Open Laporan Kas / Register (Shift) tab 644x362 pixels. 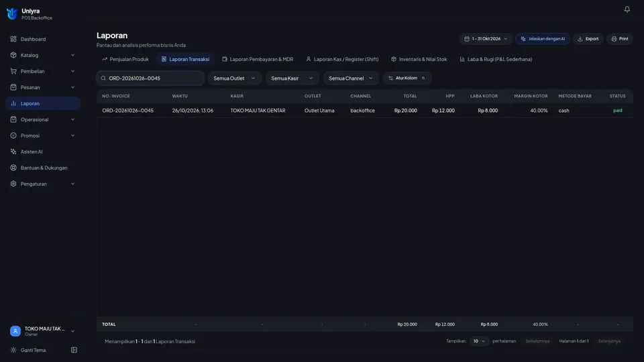[342, 59]
